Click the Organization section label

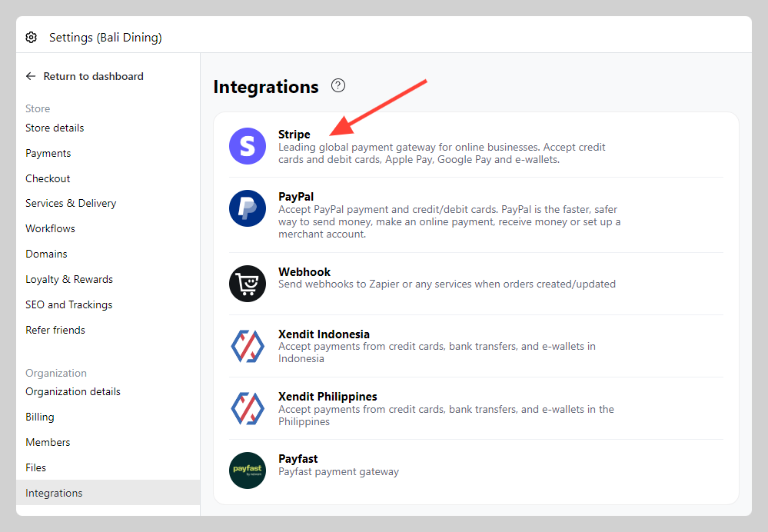(x=56, y=374)
